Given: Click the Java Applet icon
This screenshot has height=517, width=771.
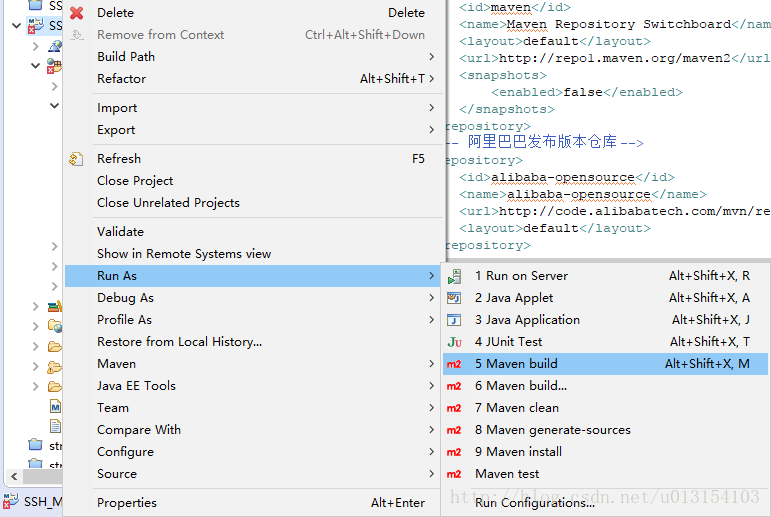Looking at the screenshot, I should click(x=454, y=298).
